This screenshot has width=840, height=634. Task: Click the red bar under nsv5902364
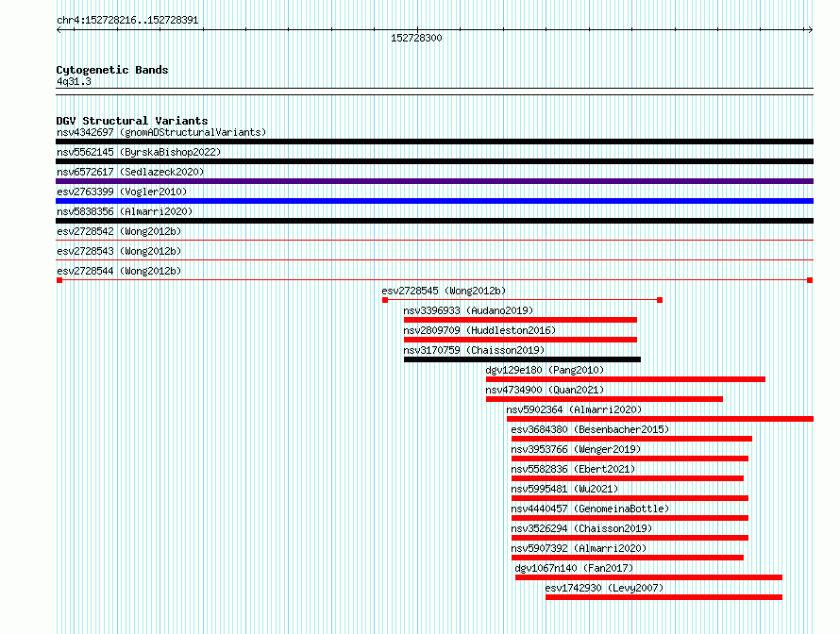click(x=660, y=419)
